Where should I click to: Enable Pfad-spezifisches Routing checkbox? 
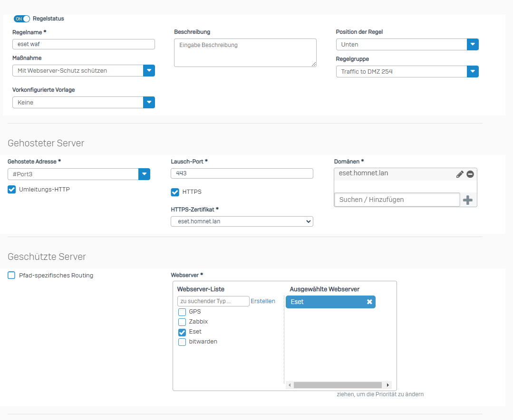coord(12,275)
